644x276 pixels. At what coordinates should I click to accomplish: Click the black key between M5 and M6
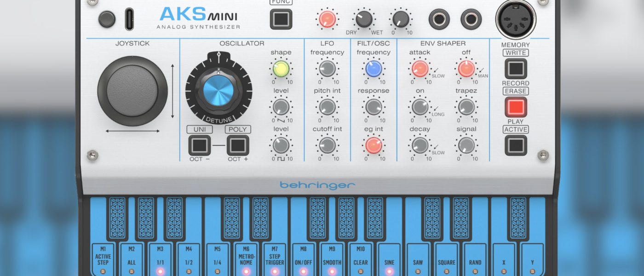[232, 218]
